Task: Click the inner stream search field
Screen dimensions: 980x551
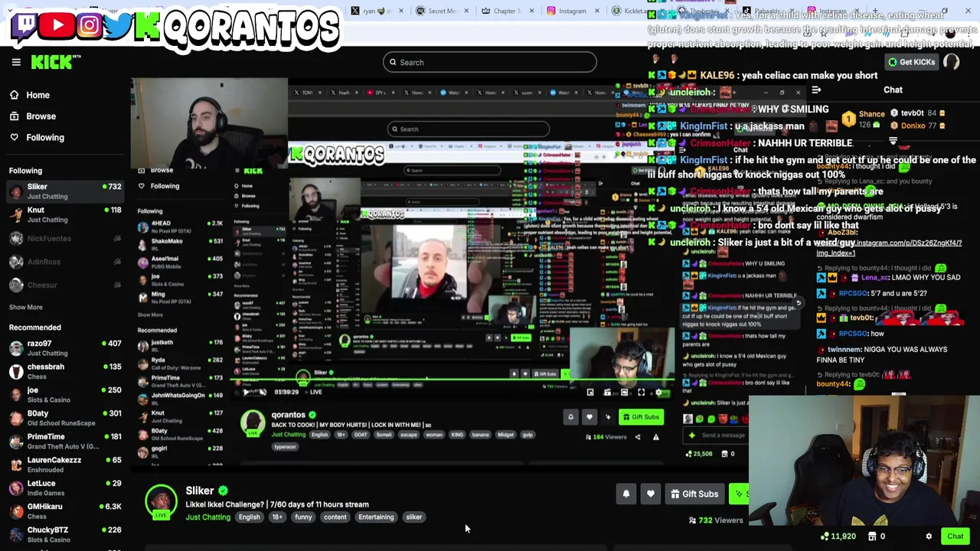Action: point(469,129)
